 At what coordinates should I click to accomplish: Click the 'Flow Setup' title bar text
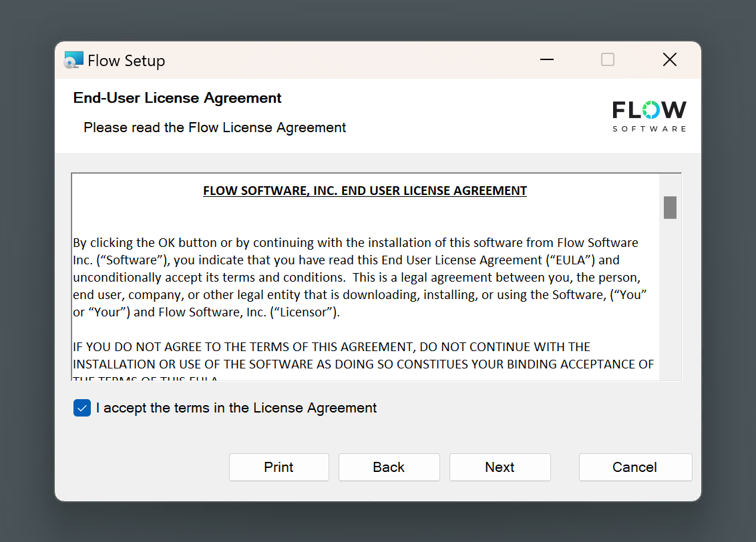[126, 60]
